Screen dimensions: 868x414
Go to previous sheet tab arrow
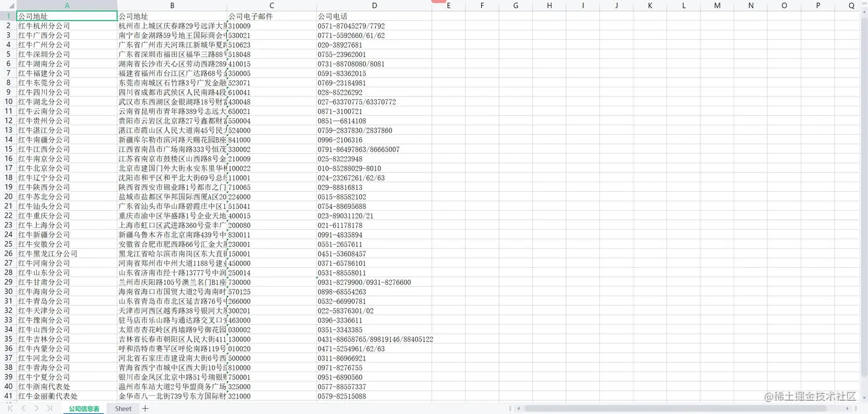click(23, 408)
